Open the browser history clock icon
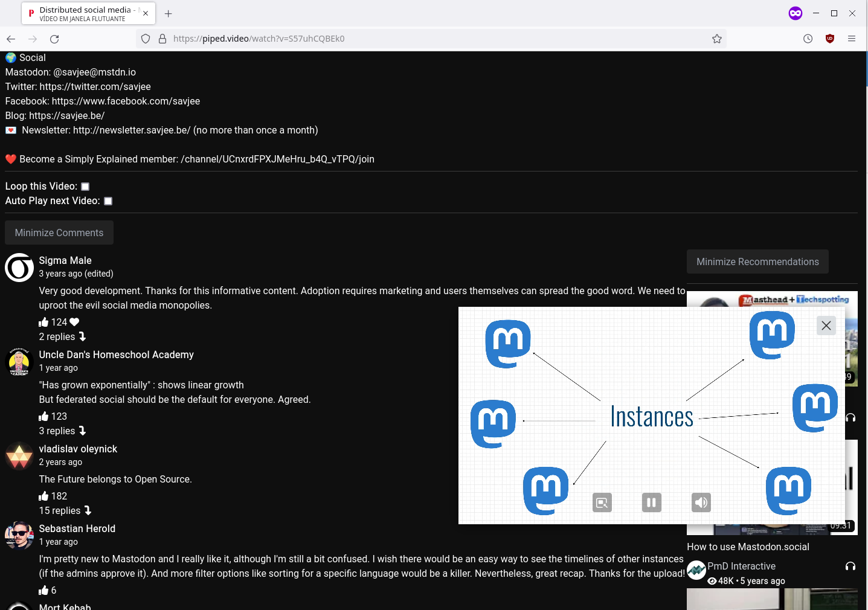868x610 pixels. [808, 39]
